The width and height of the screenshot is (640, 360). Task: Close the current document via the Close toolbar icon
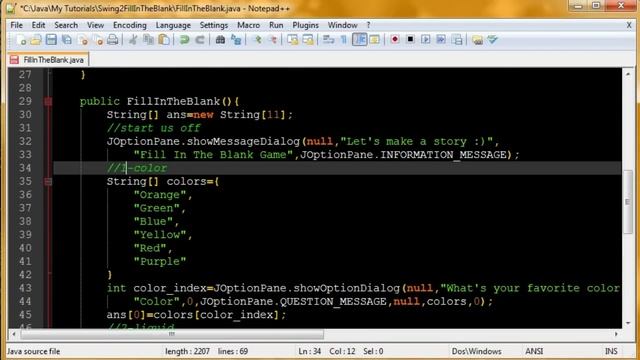83,40
